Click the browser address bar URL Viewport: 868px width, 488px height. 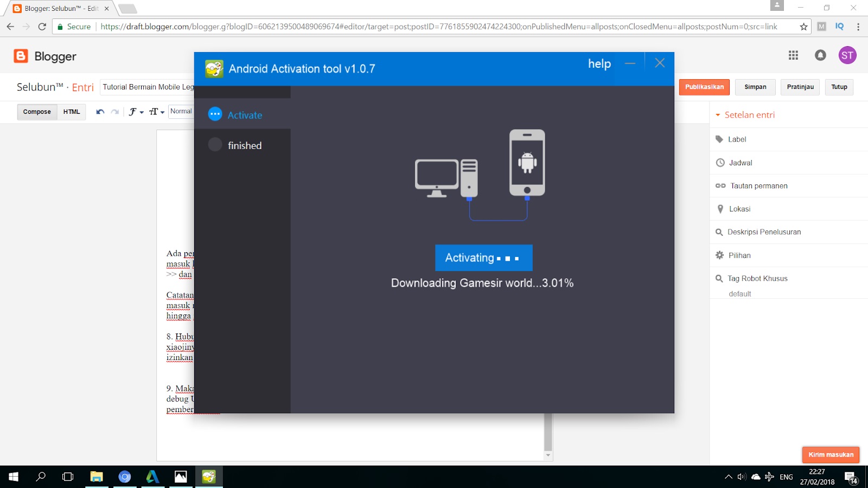click(438, 27)
